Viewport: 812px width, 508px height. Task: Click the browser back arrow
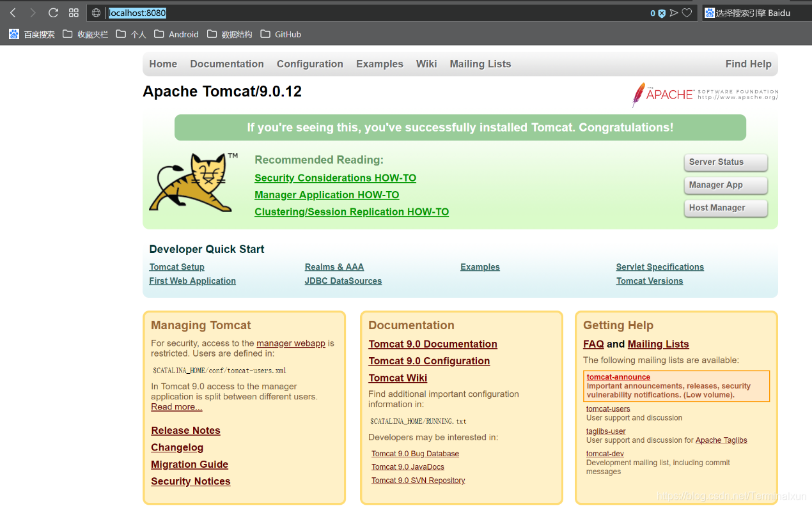(13, 13)
